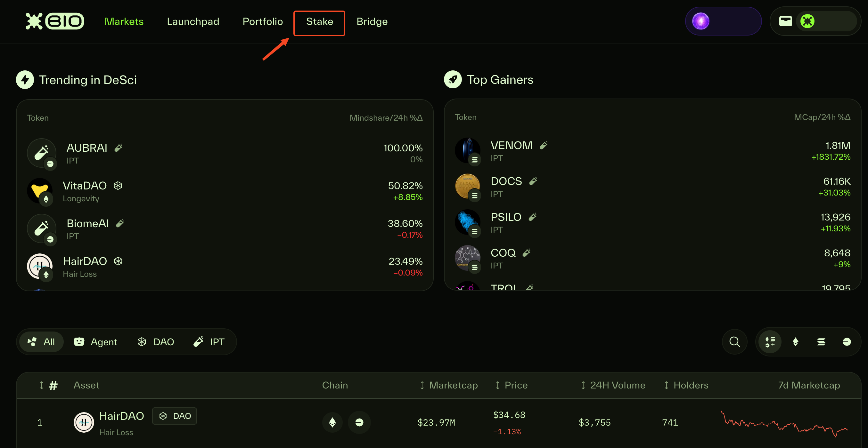
Task: Select the Solana chain filter icon
Action: point(821,342)
